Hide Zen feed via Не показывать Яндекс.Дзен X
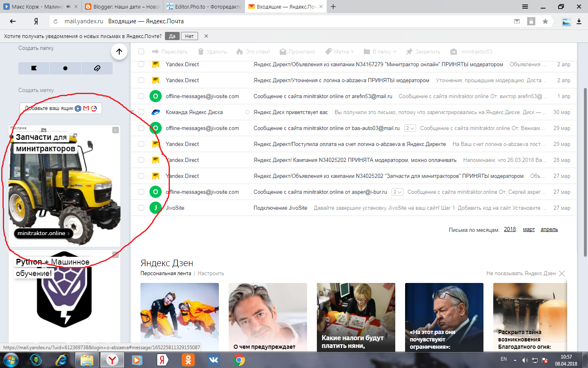Viewport: 588px width, 368px height. pos(562,274)
